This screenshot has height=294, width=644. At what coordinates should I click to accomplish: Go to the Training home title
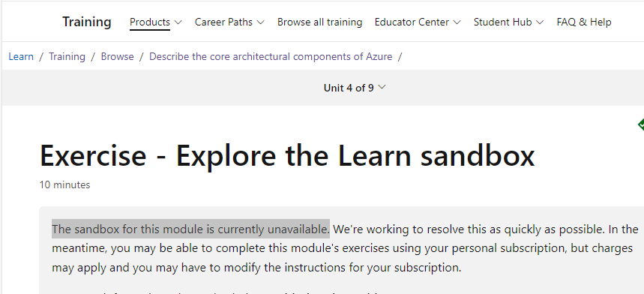tap(87, 22)
